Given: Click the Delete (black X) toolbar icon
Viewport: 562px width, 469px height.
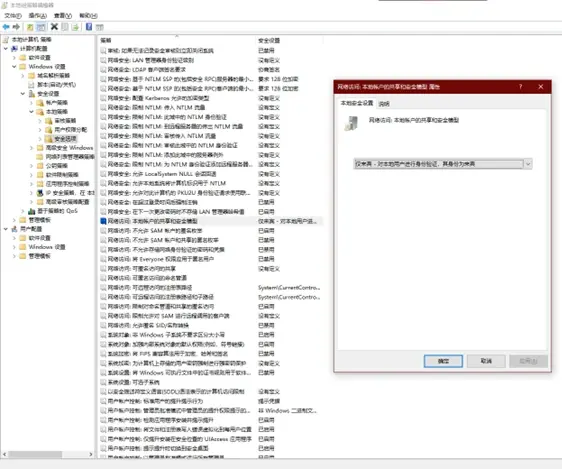Looking at the screenshot, I should point(54,27).
